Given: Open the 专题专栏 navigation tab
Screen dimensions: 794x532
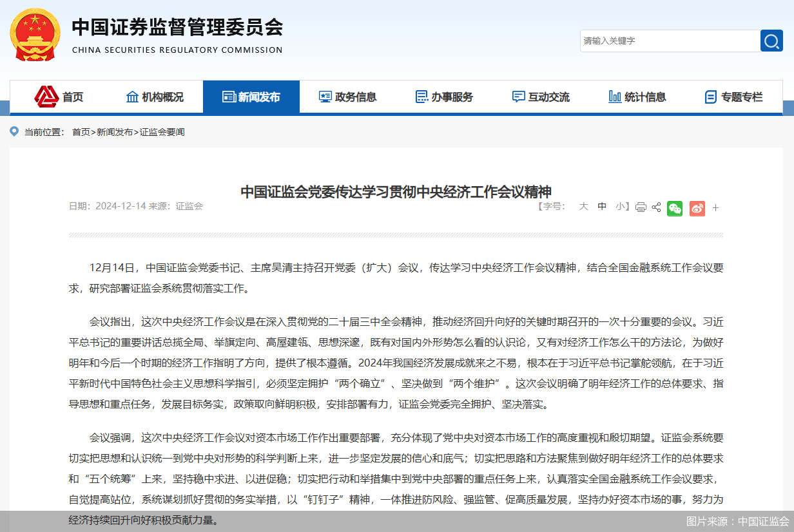Looking at the screenshot, I should coord(735,97).
